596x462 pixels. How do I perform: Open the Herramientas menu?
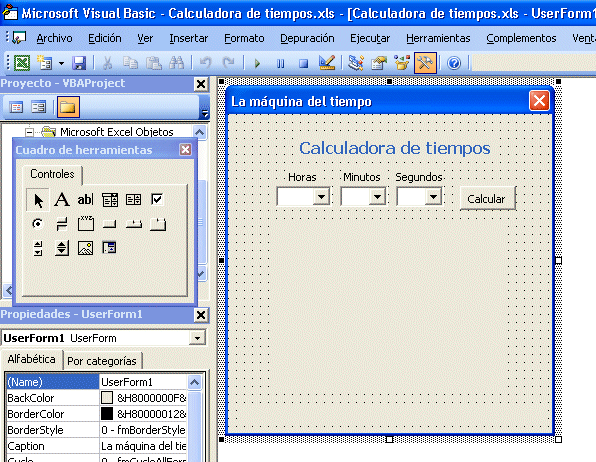(x=438, y=38)
